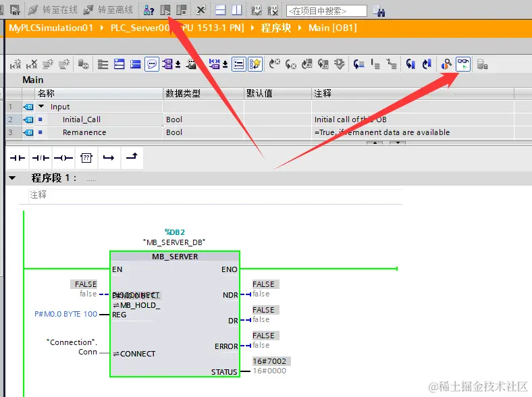Click the 默认值 column header
This screenshot has height=397, width=532.
pos(278,93)
